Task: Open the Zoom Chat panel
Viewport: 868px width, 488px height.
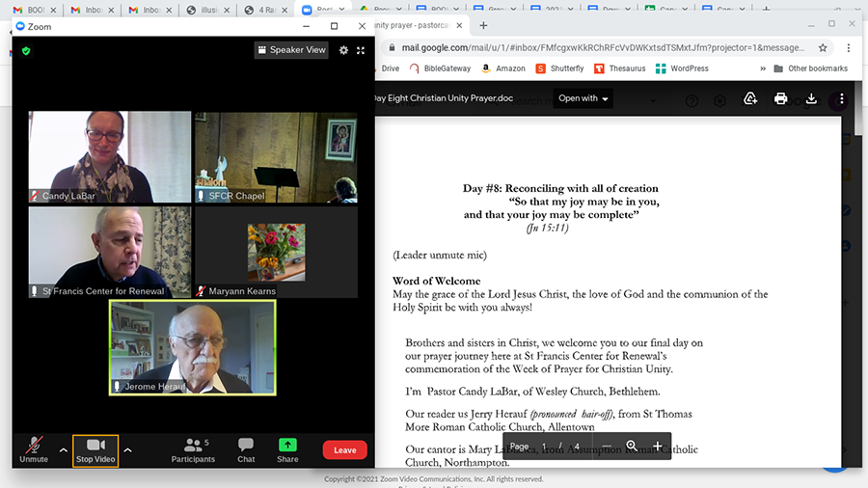Action: [246, 450]
